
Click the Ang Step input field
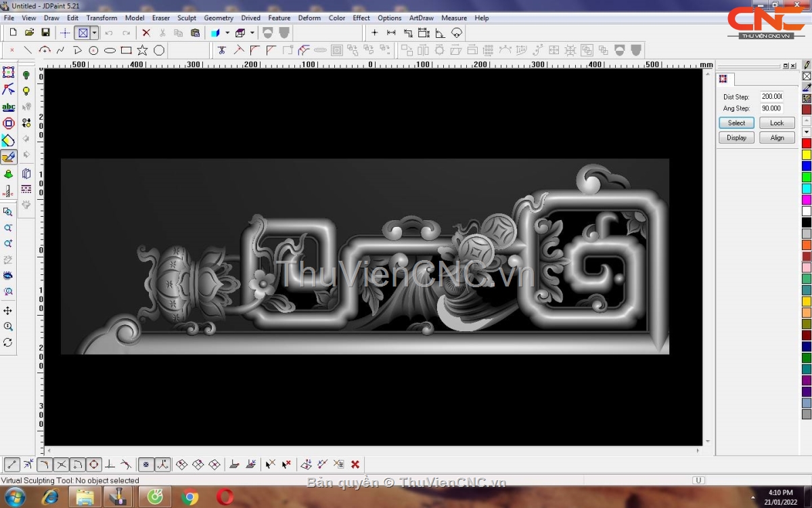click(771, 108)
